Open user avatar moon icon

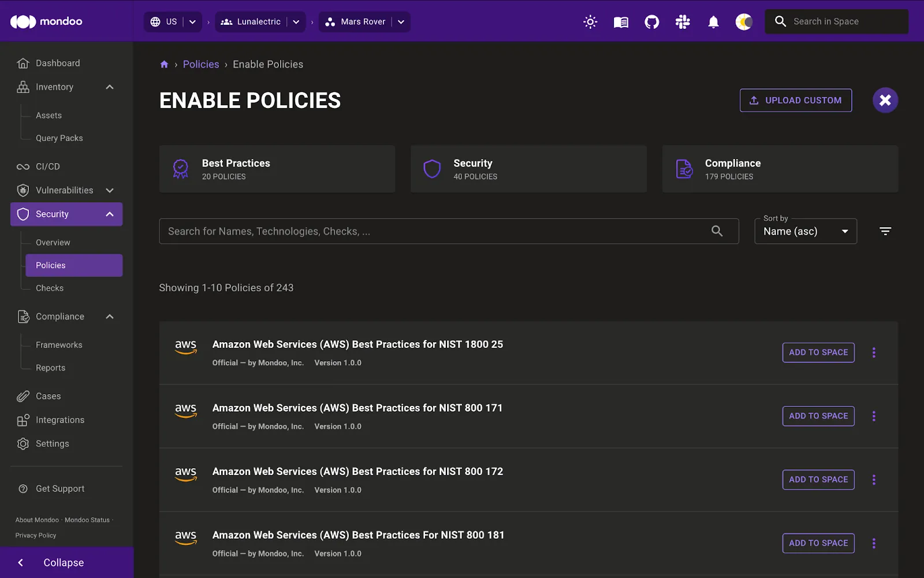coord(744,22)
